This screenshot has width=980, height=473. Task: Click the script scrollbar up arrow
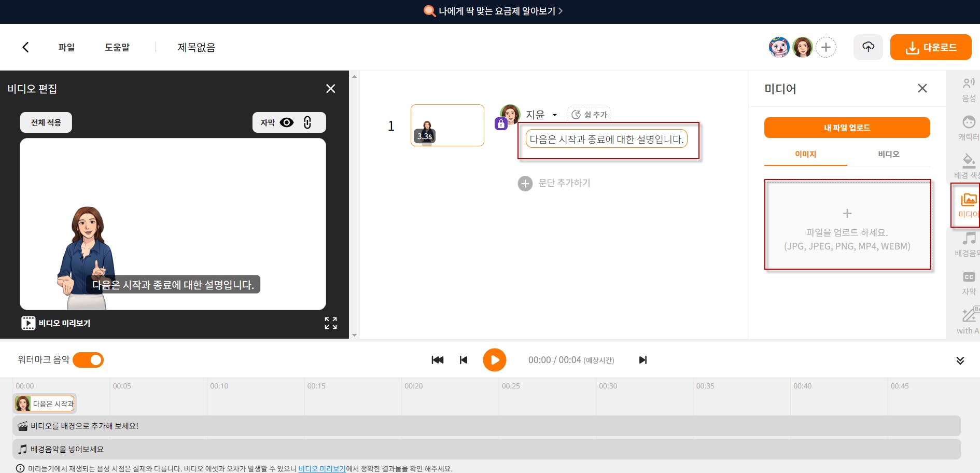tap(355, 77)
